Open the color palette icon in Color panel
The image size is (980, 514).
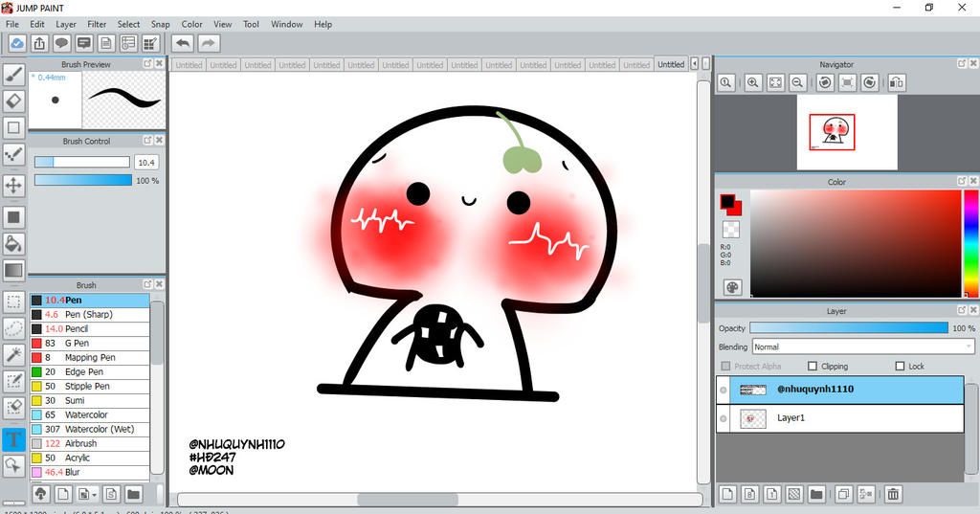[732, 287]
